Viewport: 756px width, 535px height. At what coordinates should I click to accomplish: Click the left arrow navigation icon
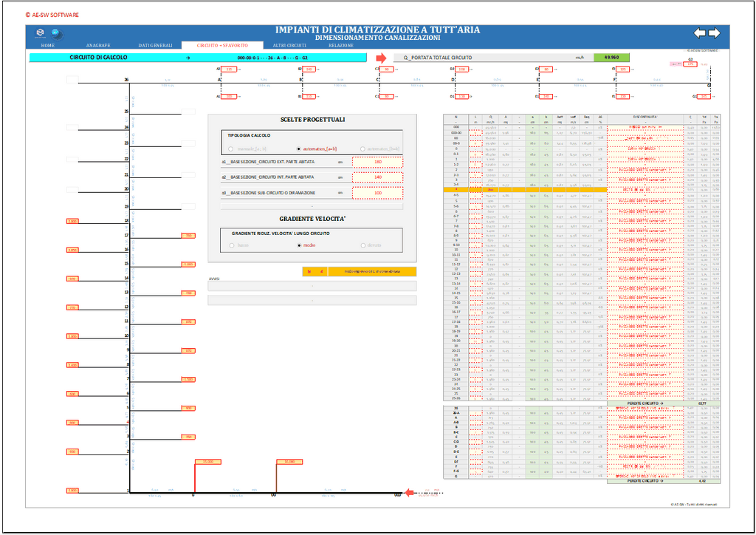point(699,33)
